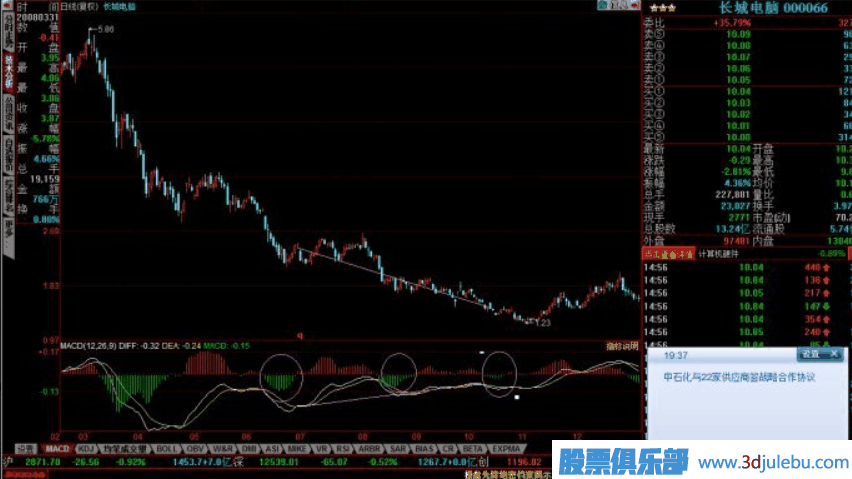Switch to the KDJ indicator tab
This screenshot has height=479, width=852.
tap(86, 449)
